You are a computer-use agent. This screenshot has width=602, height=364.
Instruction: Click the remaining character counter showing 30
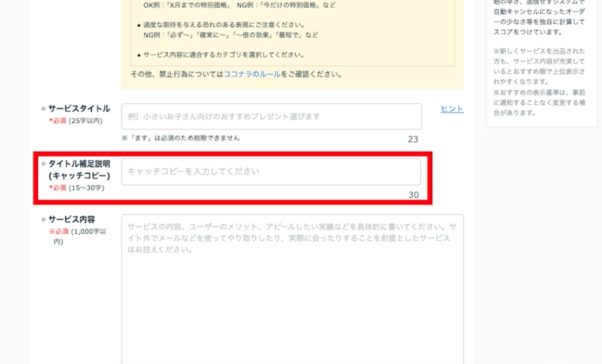click(x=413, y=195)
